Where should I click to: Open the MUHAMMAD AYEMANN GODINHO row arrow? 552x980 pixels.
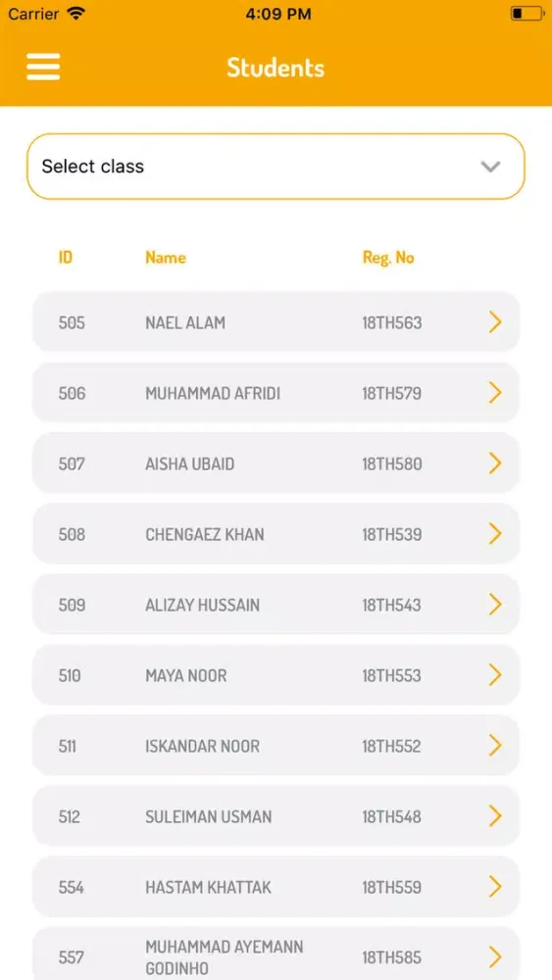(495, 957)
